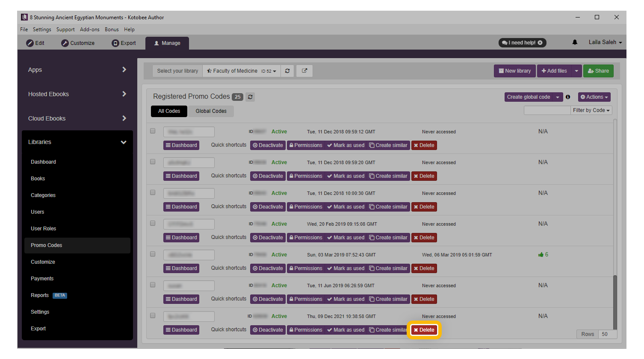This screenshot has width=644, height=359.
Task: Open the Export toolbar section
Action: (124, 43)
